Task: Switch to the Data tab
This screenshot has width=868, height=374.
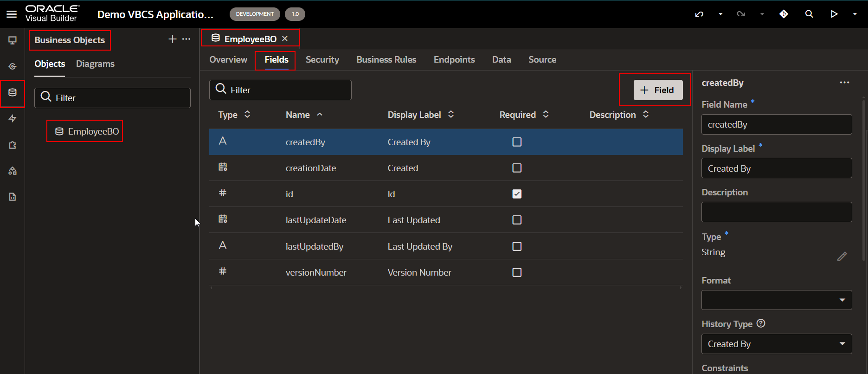Action: [502, 59]
